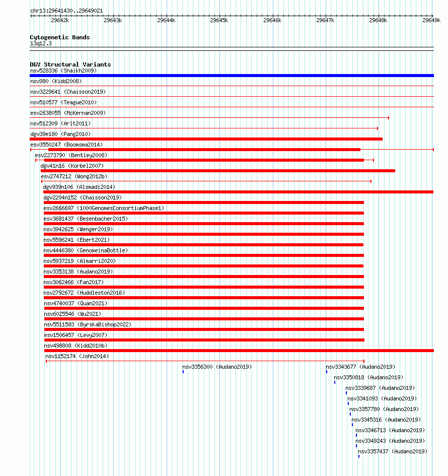Click the Cytogenetic Bands track title
Image resolution: width=448 pixels, height=476 pixels.
60,37
